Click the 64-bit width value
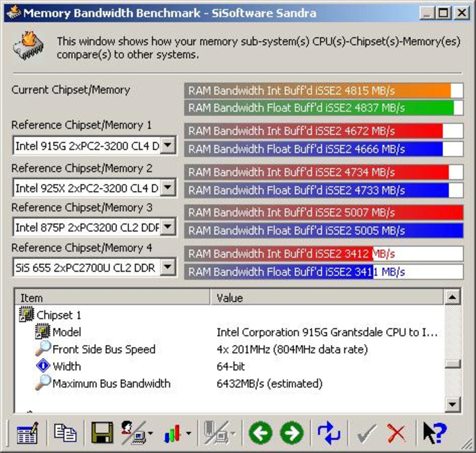 coord(230,366)
